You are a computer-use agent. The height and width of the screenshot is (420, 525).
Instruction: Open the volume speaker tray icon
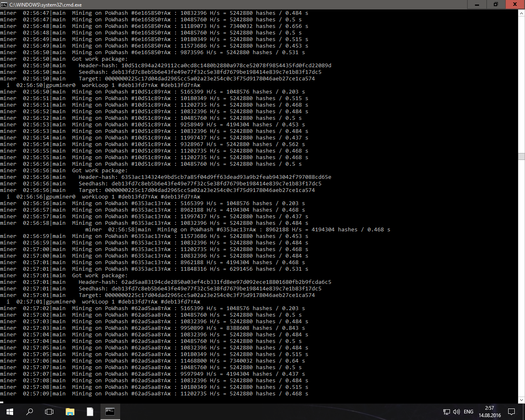456,412
